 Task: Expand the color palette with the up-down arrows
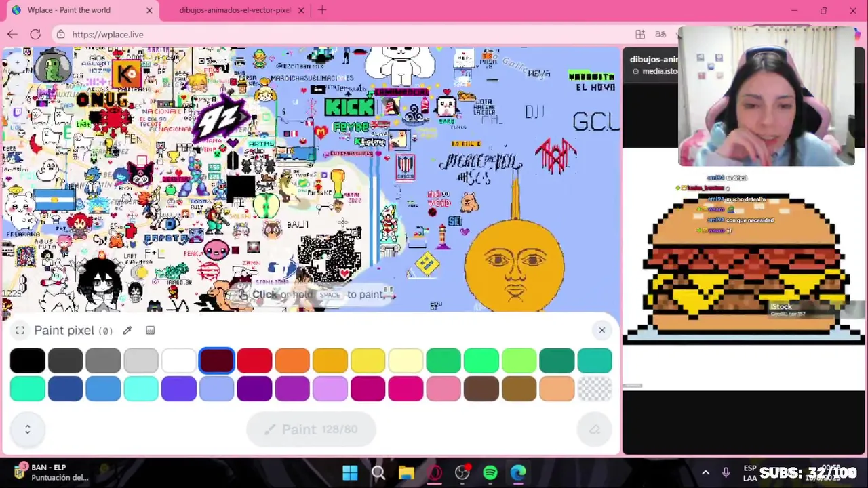point(28,429)
